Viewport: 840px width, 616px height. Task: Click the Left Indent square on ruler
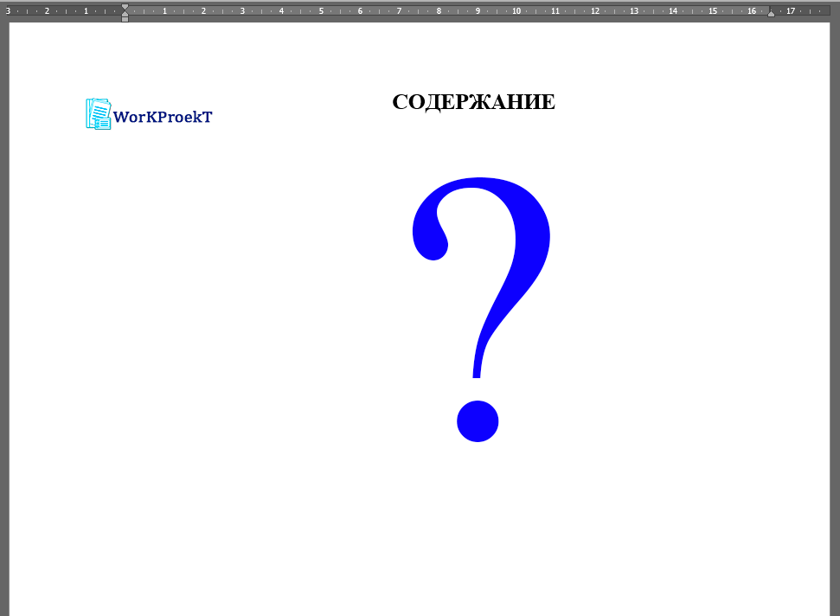pyautogui.click(x=125, y=18)
